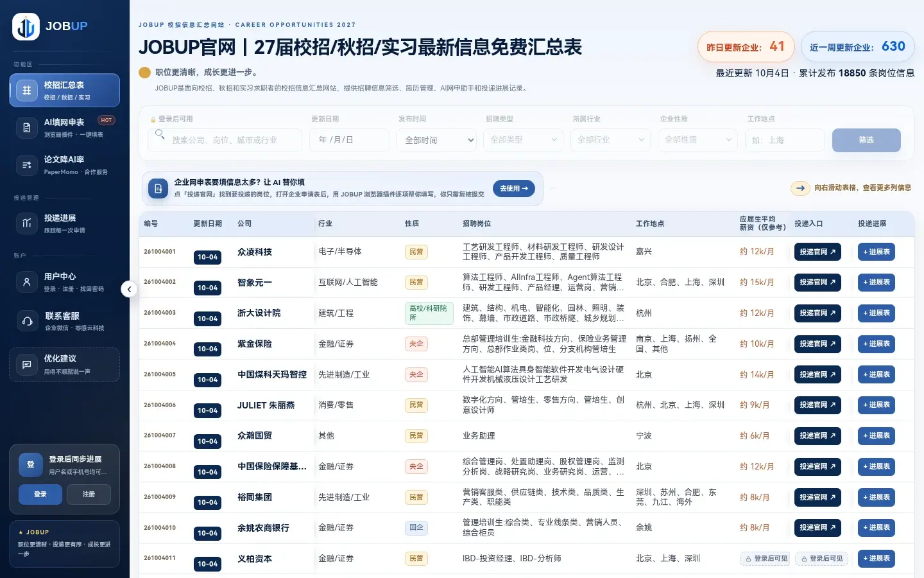The image size is (924, 578).
Task: Open 全部时间 dropdown
Action: [437, 140]
